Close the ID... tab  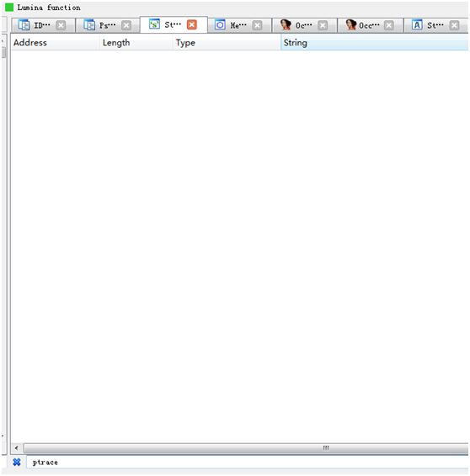[x=61, y=25]
